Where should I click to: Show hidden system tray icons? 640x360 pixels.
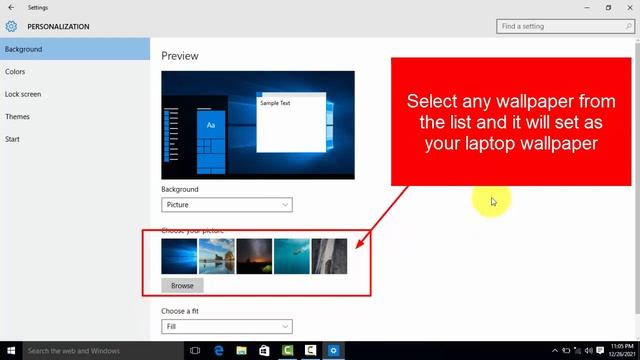click(554, 351)
